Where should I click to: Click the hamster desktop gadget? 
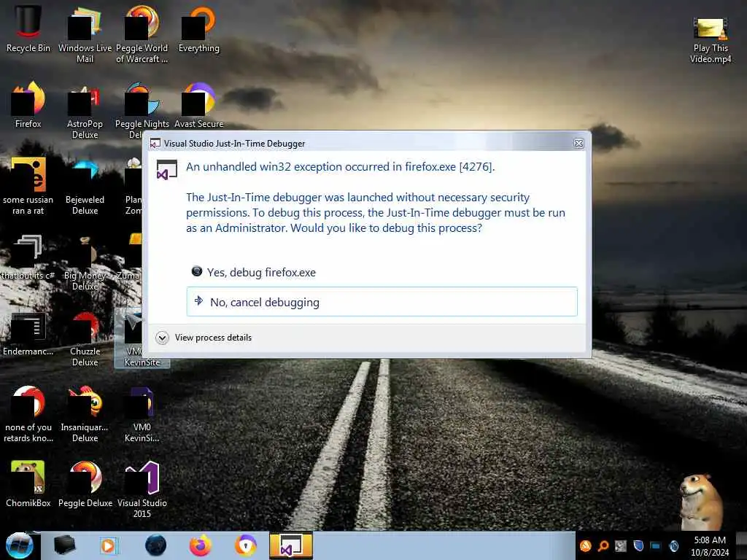(701, 502)
